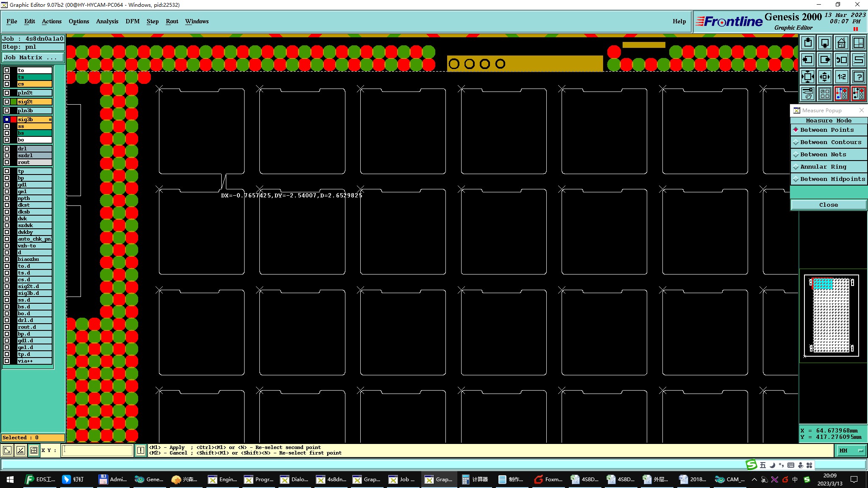Open the MM units dropdown
Image resolution: width=868 pixels, height=488 pixels.
(x=851, y=450)
